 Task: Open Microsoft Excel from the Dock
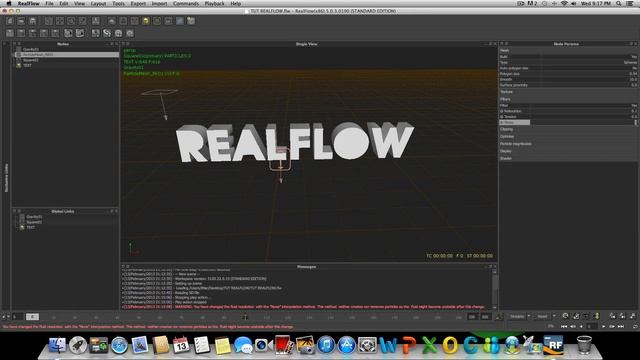(429, 345)
